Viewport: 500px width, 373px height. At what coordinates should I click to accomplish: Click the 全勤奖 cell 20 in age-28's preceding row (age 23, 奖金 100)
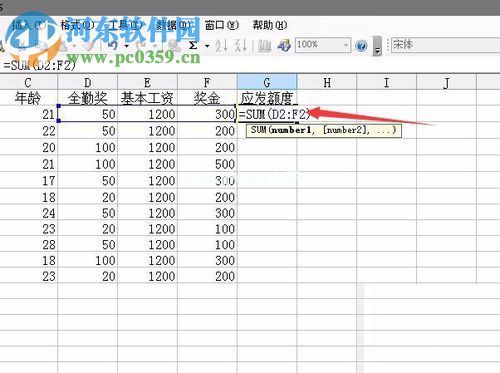point(88,229)
